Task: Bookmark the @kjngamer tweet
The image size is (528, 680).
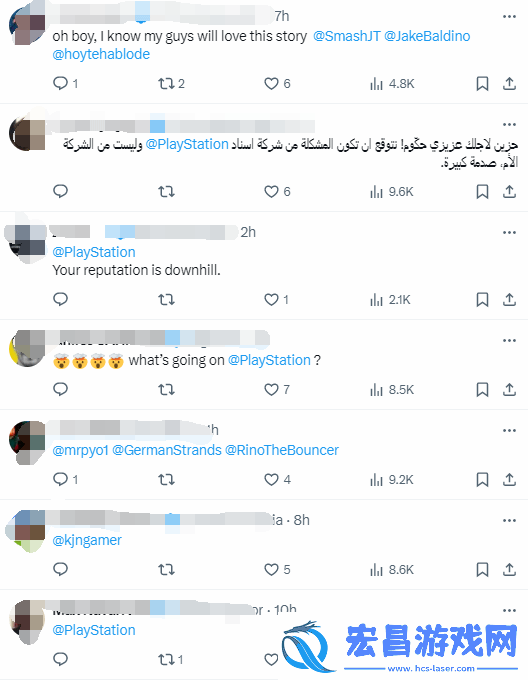Action: [x=482, y=569]
